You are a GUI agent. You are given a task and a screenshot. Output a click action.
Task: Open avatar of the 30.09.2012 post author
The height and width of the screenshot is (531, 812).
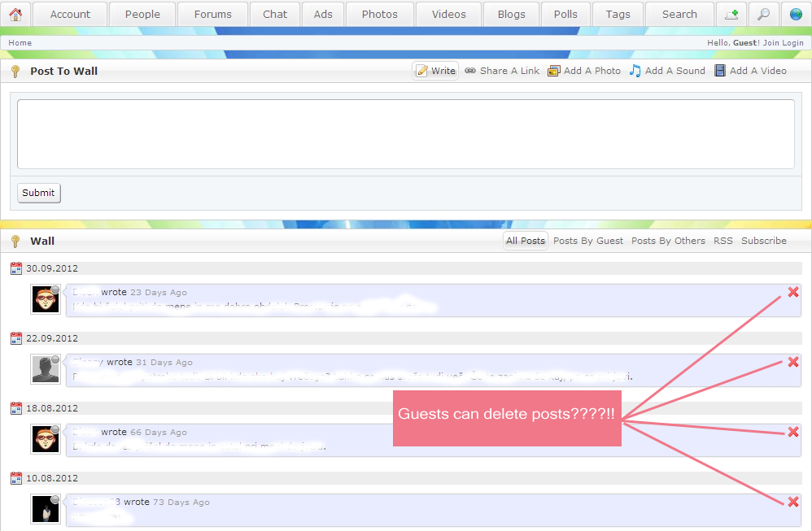click(x=46, y=299)
